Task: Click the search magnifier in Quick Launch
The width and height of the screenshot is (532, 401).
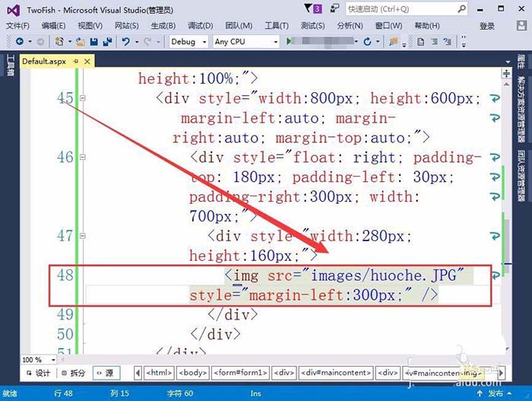Action: [x=461, y=9]
